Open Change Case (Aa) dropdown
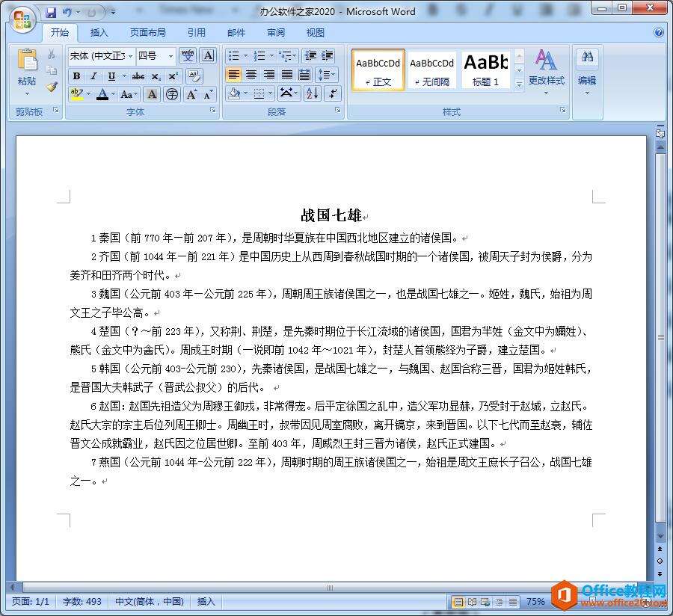The image size is (673, 616). coord(129,94)
